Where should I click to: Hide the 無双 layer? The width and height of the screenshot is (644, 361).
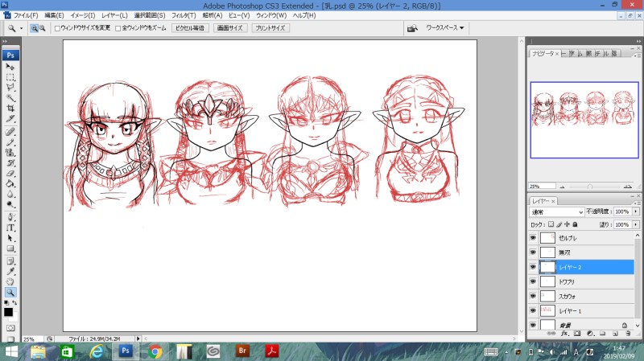pyautogui.click(x=533, y=252)
